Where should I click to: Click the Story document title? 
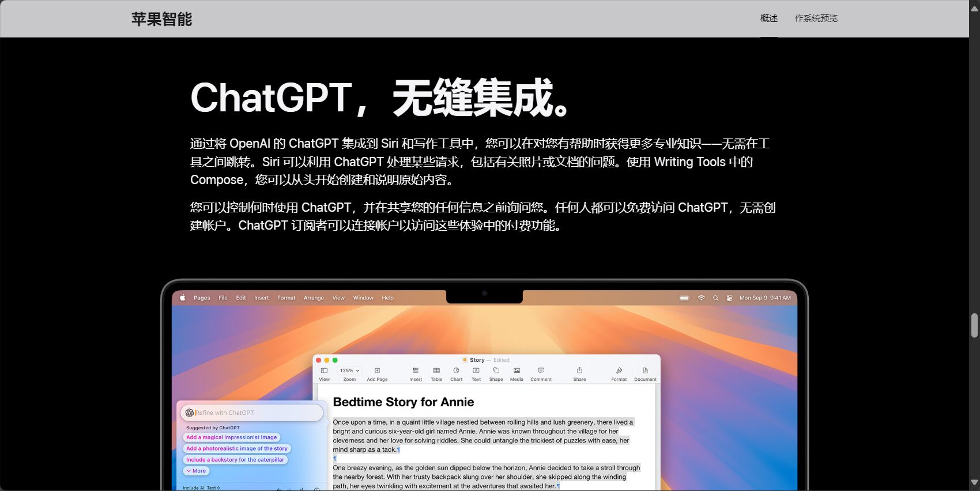(x=477, y=360)
